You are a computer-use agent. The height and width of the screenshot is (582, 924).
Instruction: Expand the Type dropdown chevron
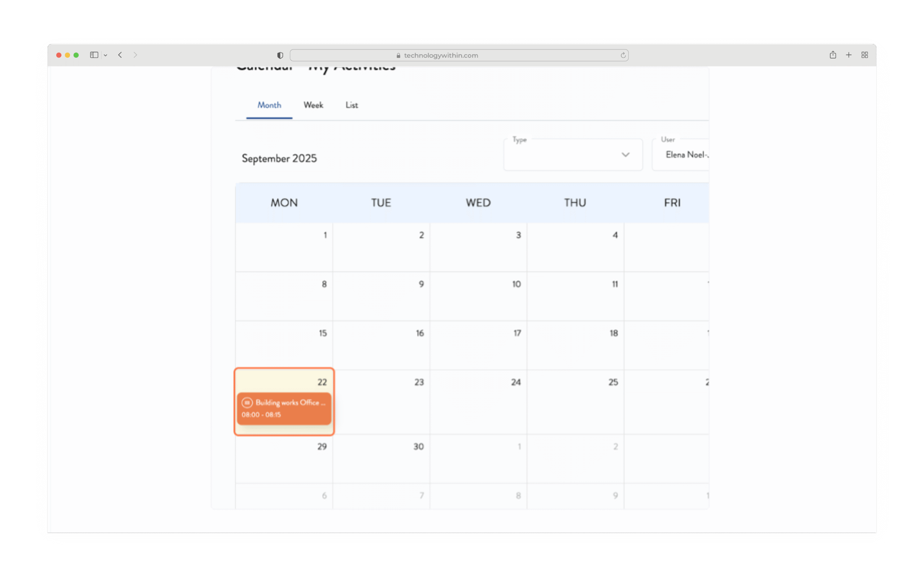point(625,155)
